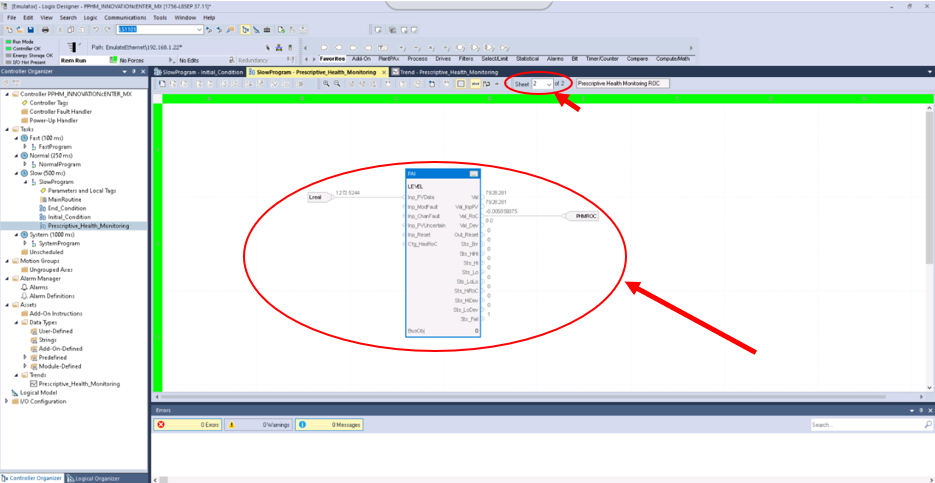Click the PHMROC output reference
Image resolution: width=935 pixels, height=483 pixels.
click(x=581, y=216)
